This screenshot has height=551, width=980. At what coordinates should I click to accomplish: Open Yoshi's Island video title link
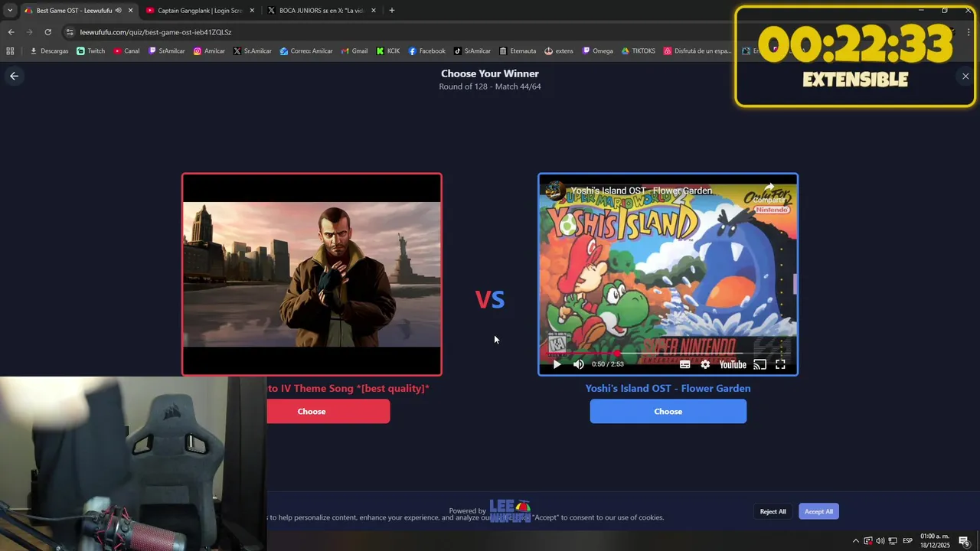pos(642,191)
